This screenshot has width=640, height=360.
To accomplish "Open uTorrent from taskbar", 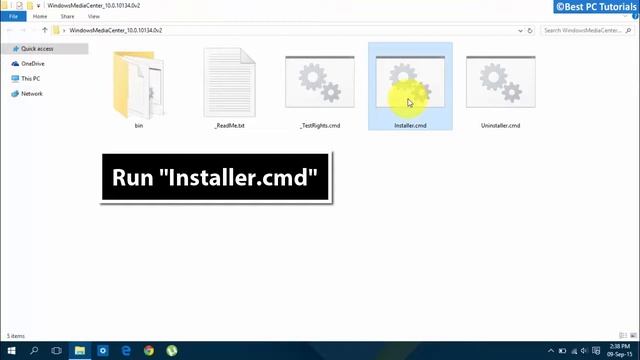I will point(172,351).
